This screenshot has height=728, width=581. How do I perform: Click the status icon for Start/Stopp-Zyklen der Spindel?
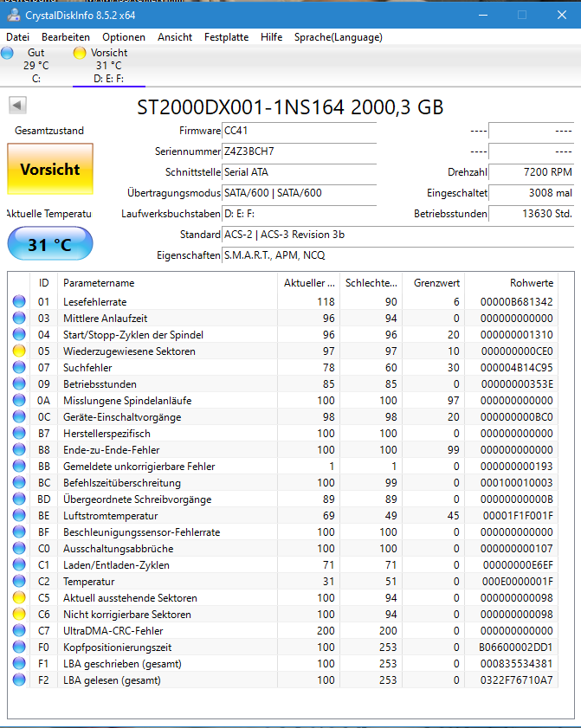(19, 334)
